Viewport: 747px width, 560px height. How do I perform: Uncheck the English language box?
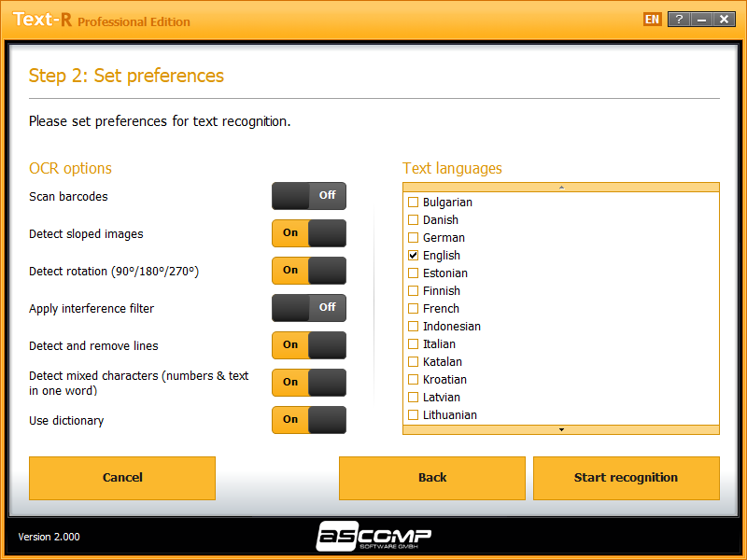413,255
